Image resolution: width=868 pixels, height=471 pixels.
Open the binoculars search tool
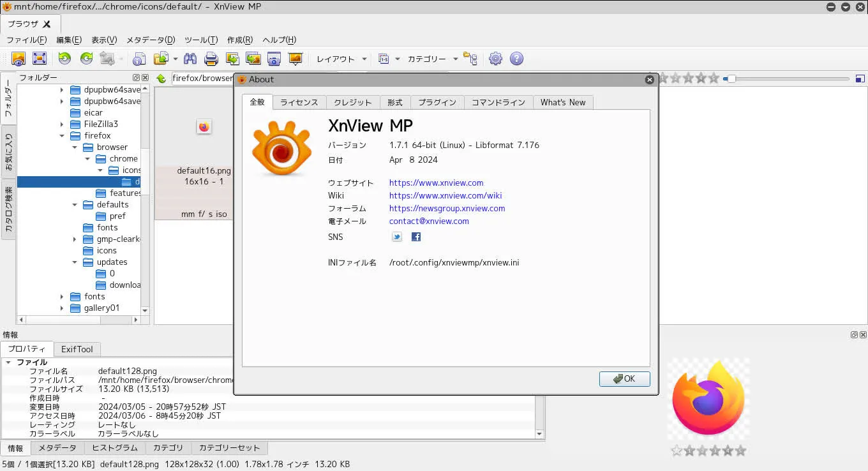click(x=190, y=59)
